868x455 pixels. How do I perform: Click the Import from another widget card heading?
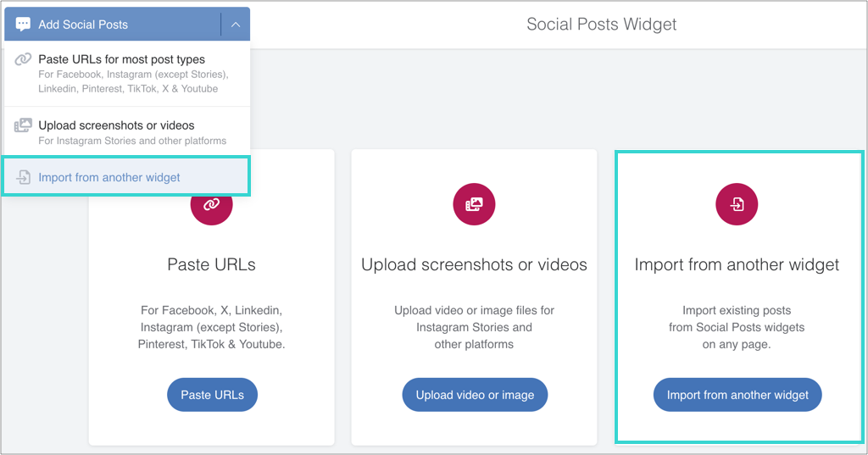pyautogui.click(x=737, y=264)
